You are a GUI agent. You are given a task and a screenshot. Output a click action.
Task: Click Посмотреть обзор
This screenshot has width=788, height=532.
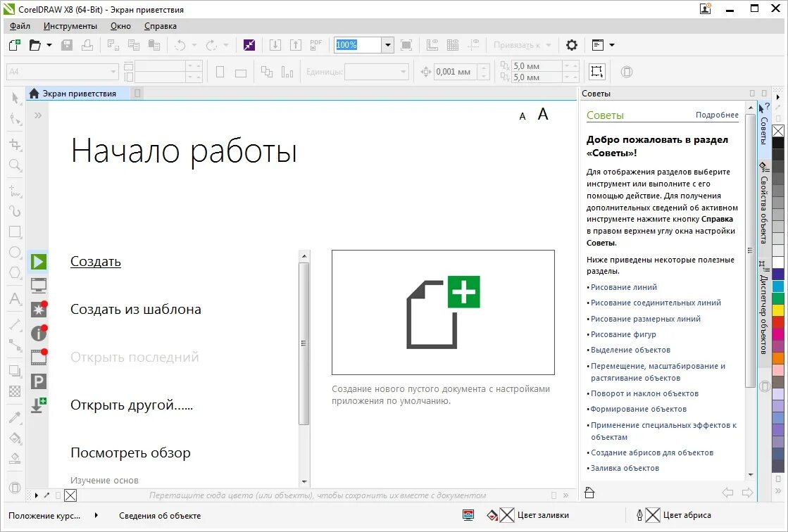click(x=131, y=452)
